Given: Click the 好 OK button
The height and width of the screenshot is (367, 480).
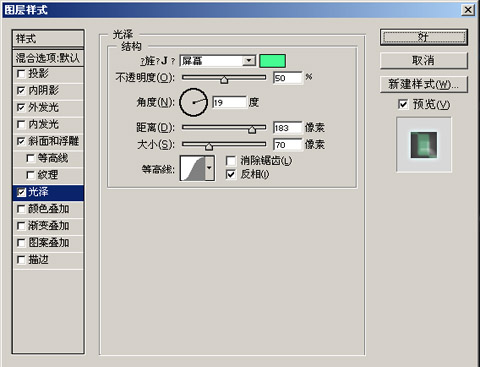Looking at the screenshot, I should click(424, 37).
